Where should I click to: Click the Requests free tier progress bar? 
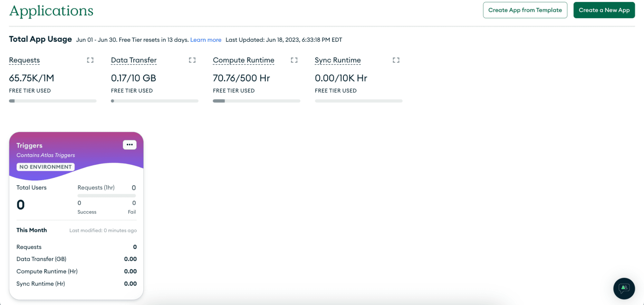coord(53,101)
